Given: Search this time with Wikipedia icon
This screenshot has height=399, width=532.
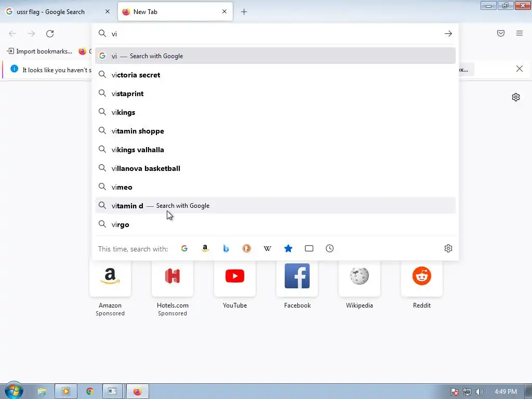Looking at the screenshot, I should (x=268, y=248).
